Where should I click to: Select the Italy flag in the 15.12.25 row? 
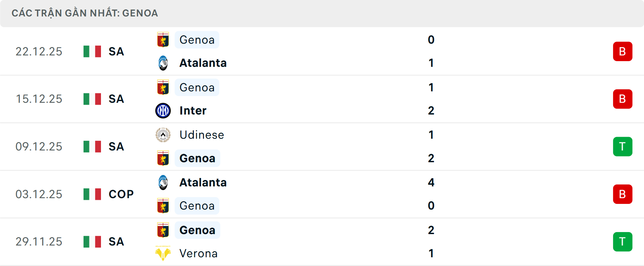click(92, 99)
